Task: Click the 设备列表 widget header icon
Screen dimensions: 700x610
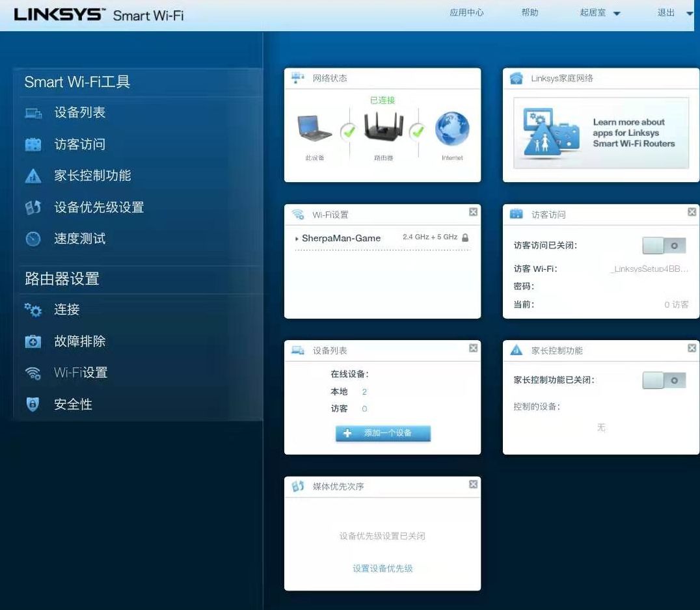Action: point(298,351)
